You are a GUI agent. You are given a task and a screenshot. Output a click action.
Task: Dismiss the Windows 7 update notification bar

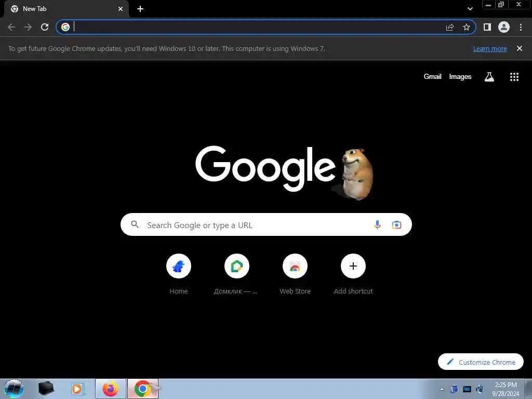[x=519, y=48]
